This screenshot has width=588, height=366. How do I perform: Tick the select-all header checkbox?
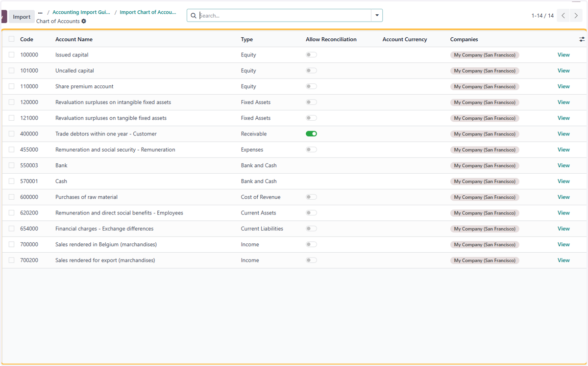[x=11, y=39]
